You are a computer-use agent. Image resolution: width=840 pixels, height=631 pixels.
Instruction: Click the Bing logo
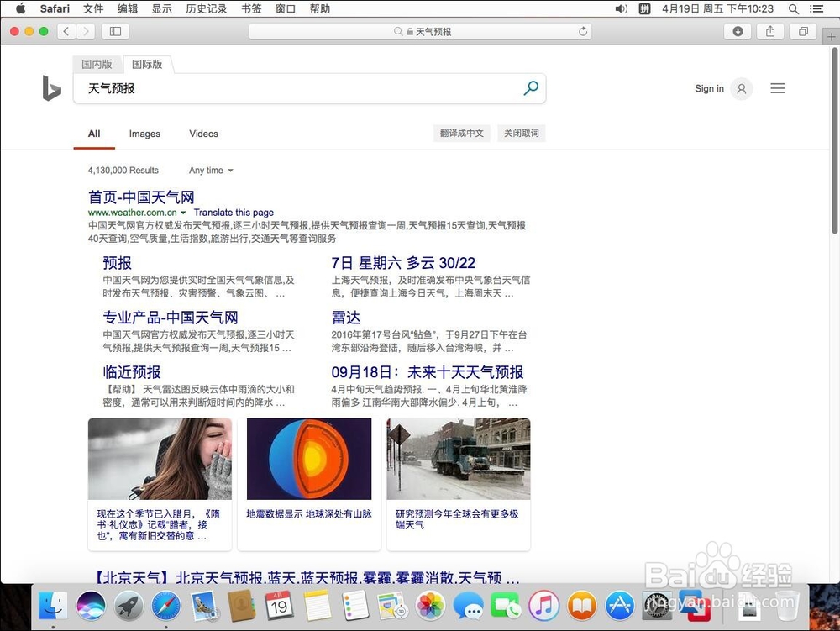(x=51, y=88)
